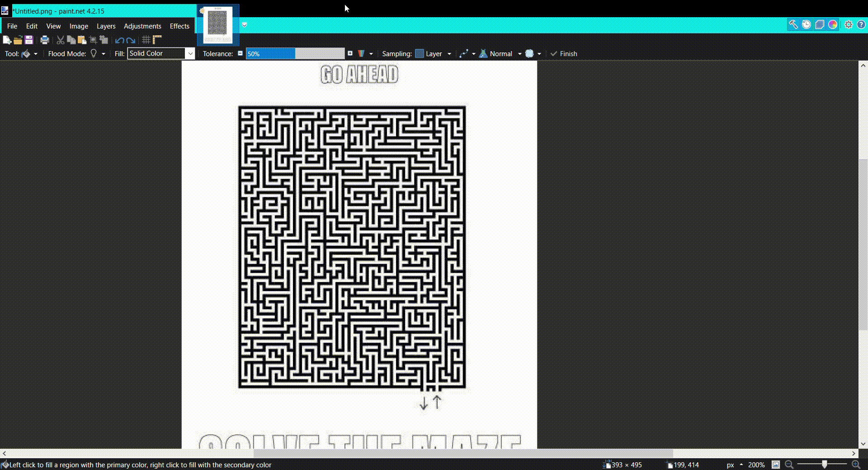Click the tolerance alpha mode icon

click(361, 53)
